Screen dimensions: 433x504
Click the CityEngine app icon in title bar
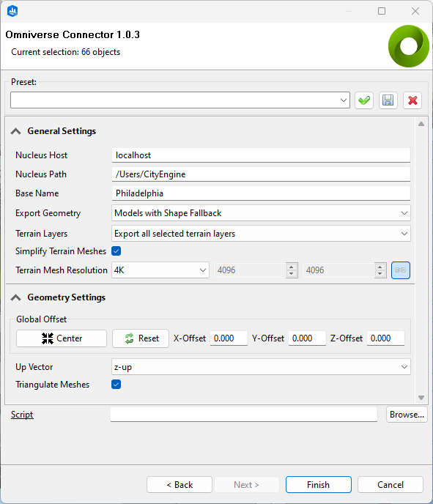(x=12, y=11)
